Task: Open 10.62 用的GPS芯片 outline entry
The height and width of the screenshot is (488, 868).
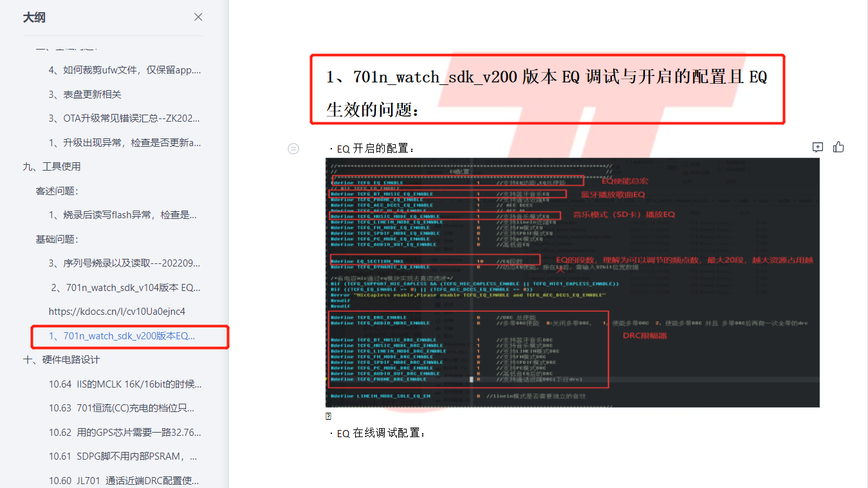Action: [125, 432]
